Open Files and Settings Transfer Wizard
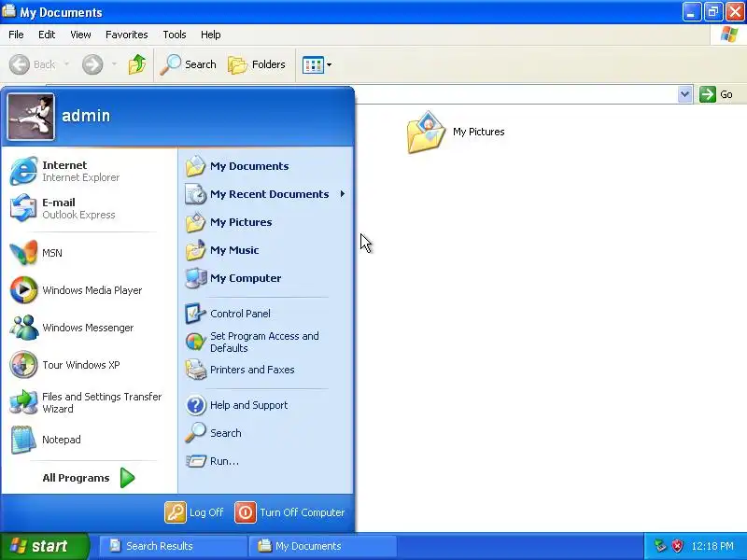Screen dimensions: 747x560 tap(89, 402)
